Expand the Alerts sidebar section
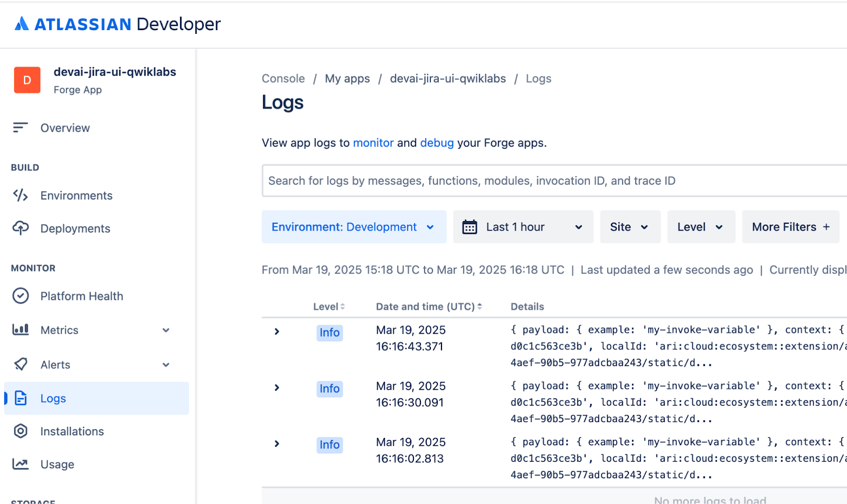Image resolution: width=847 pixels, height=504 pixels. 166,365
